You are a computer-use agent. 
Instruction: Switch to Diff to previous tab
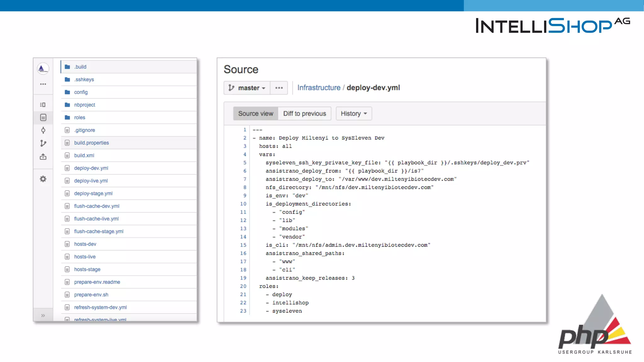304,113
